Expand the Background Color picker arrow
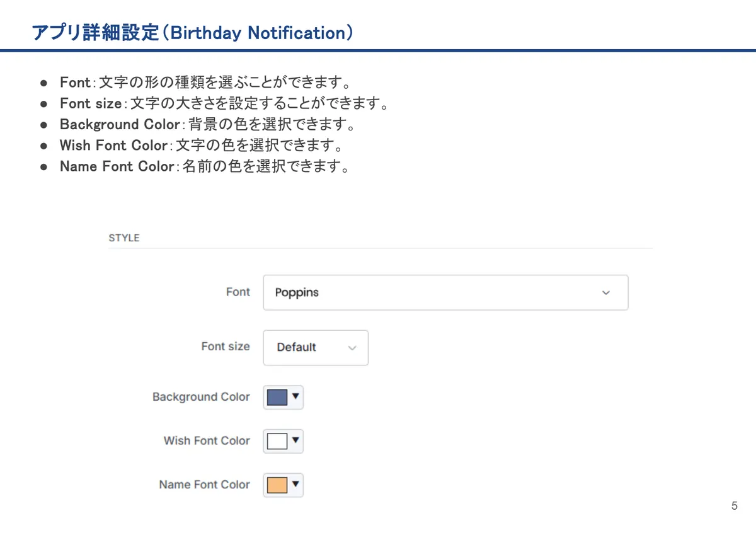Screen dimensions: 756x535 tap(295, 397)
